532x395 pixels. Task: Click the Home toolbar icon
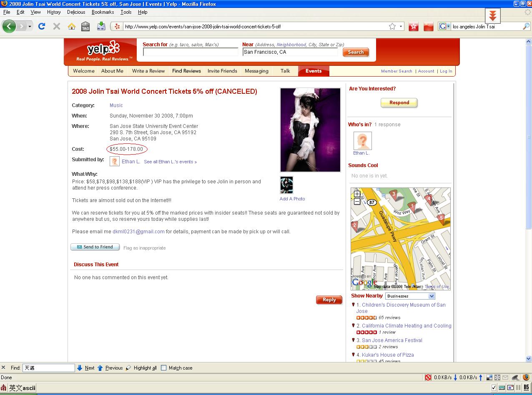(x=72, y=26)
